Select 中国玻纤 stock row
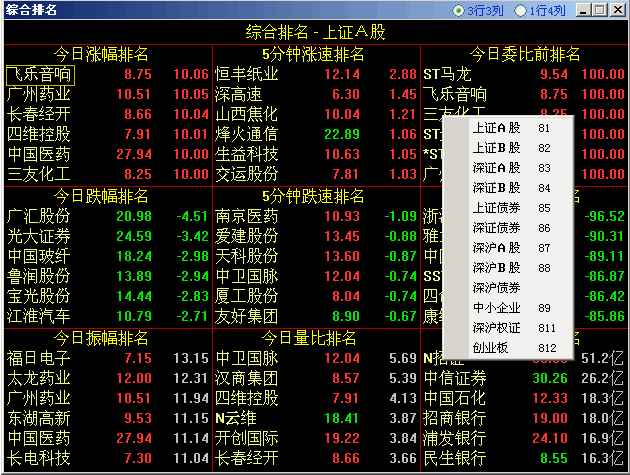This screenshot has width=630, height=475. pos(108,256)
